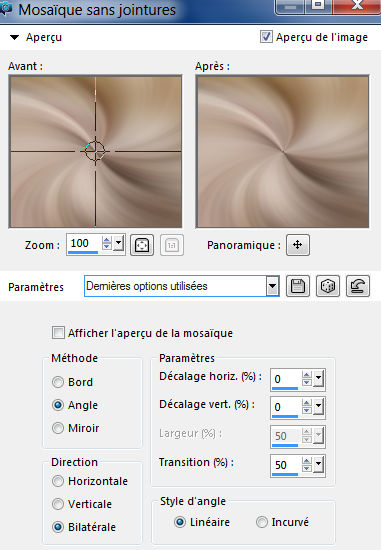381x550 pixels.
Task: Click the Décalage vert. input field
Action: tap(286, 407)
